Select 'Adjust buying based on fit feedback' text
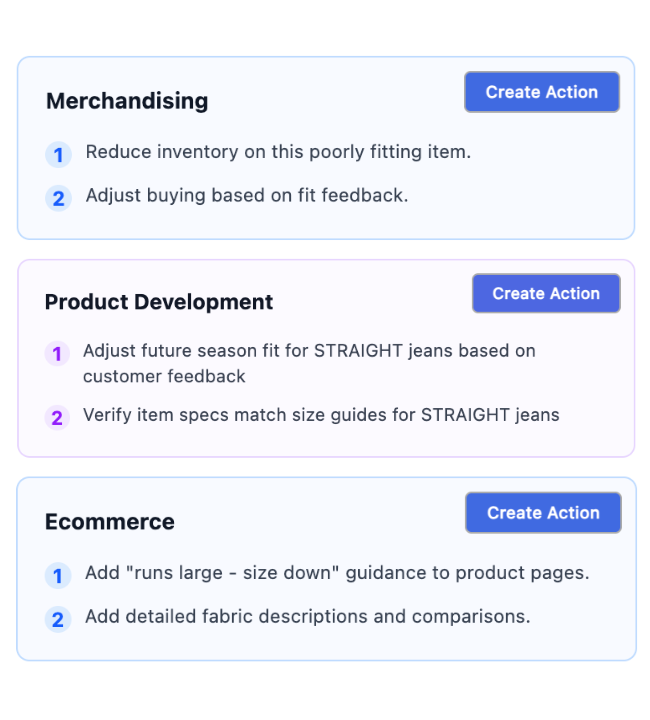The width and height of the screenshot is (650, 720). click(x=247, y=196)
